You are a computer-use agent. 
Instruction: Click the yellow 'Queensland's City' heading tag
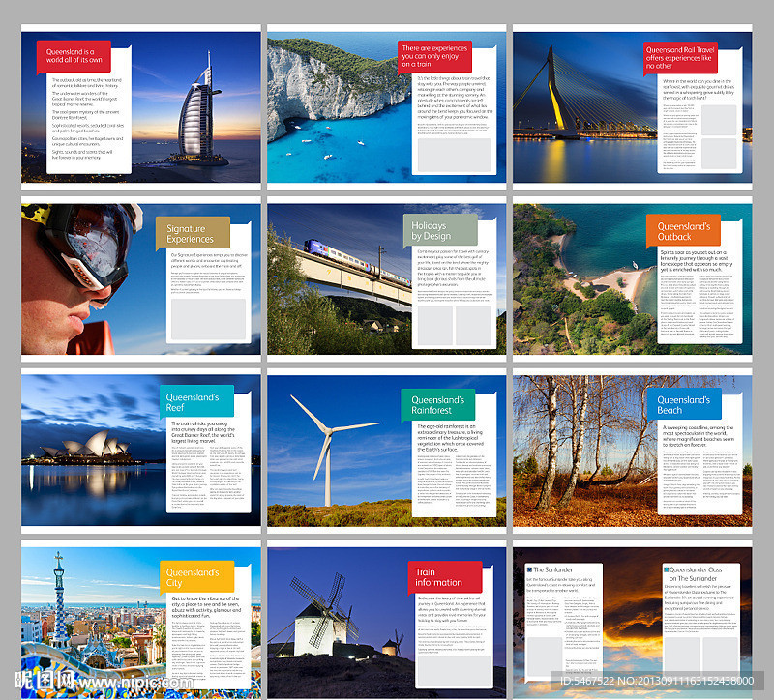[197, 576]
